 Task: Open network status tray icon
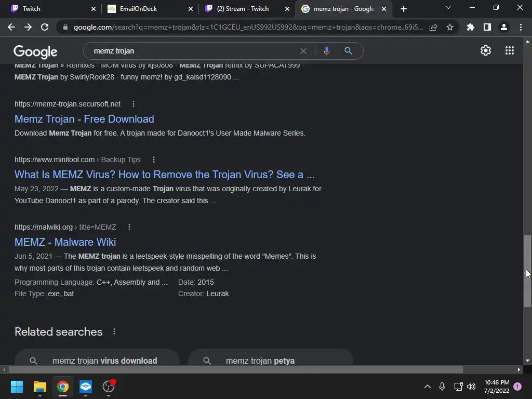458,387
